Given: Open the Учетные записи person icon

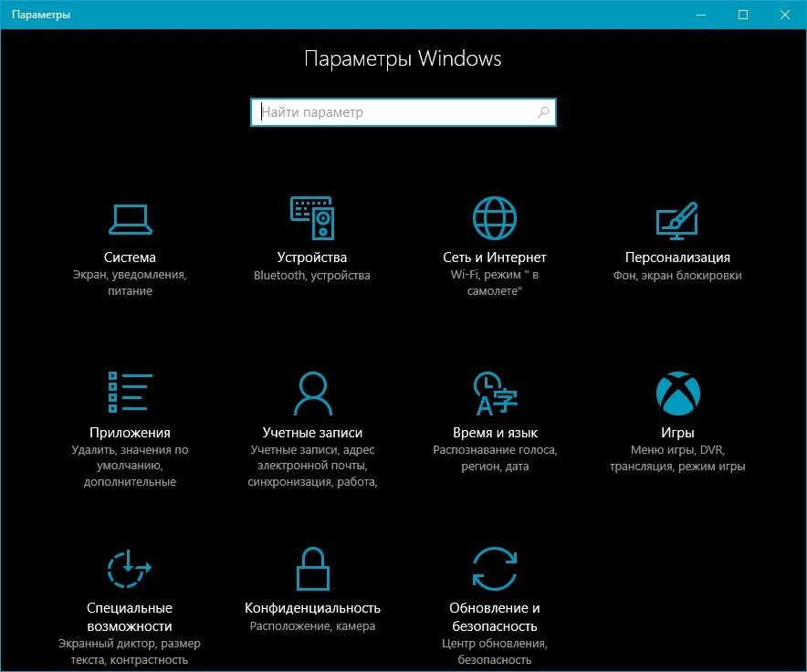Looking at the screenshot, I should (313, 394).
